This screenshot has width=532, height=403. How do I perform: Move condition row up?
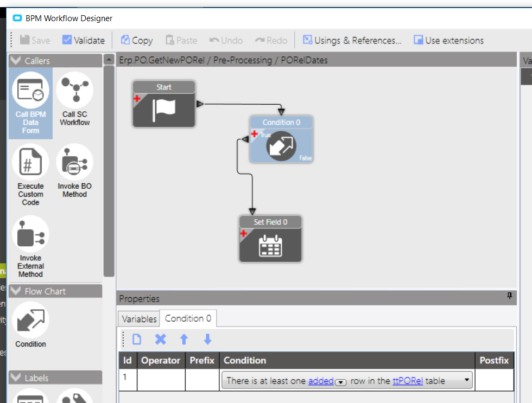184,340
